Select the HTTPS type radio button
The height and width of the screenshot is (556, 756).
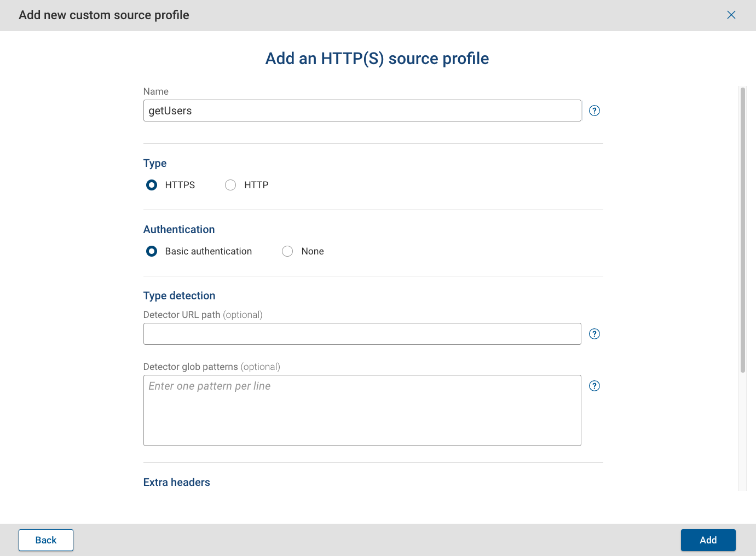coord(151,185)
